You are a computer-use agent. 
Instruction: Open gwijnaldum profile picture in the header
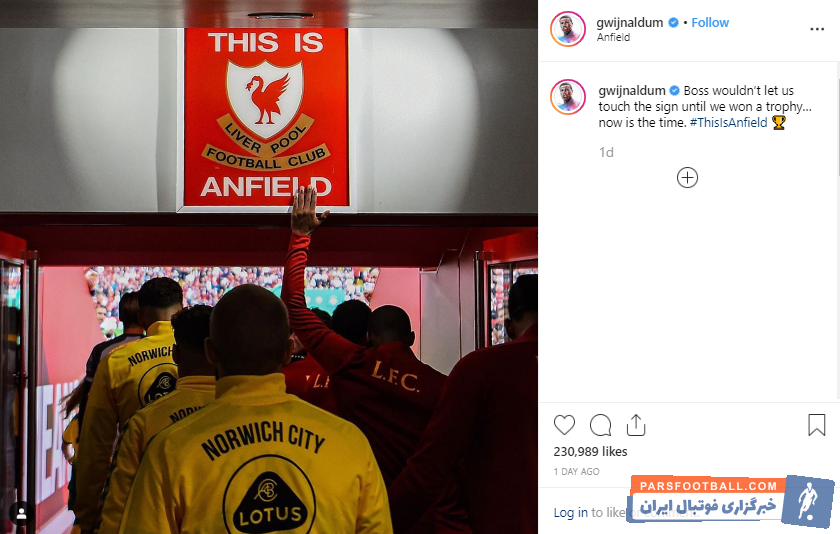[568, 29]
